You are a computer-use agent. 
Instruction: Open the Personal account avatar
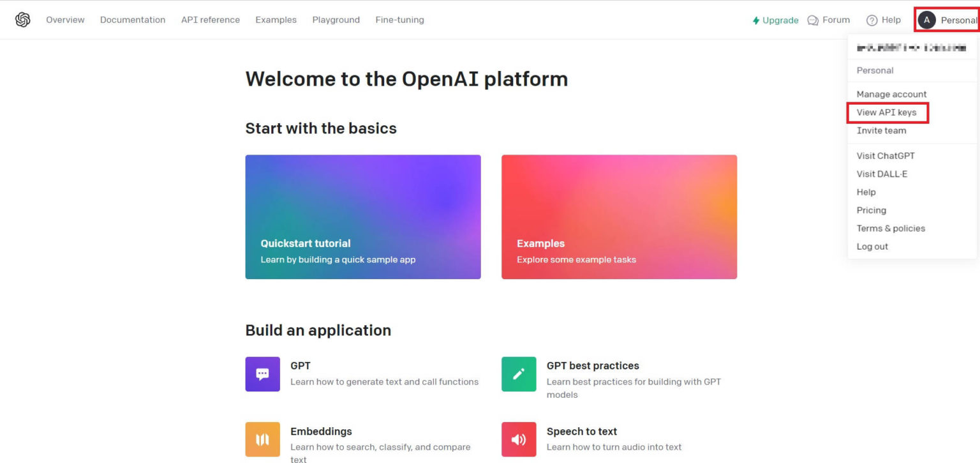click(926, 20)
